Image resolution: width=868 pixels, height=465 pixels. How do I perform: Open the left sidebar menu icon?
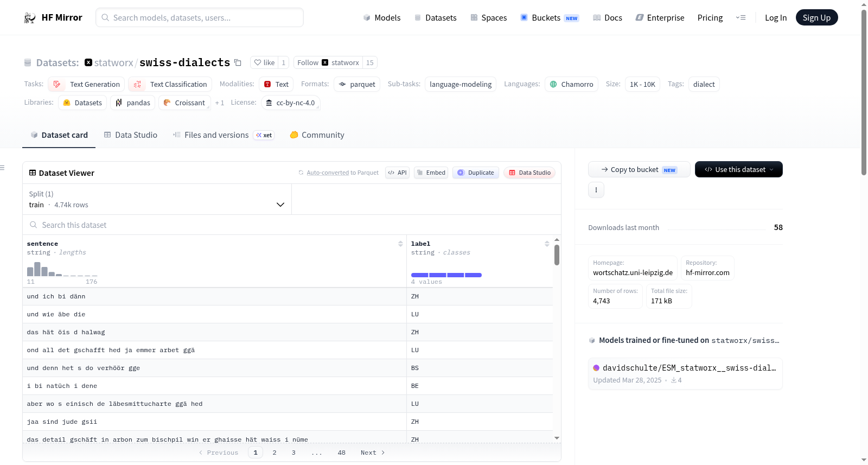pyautogui.click(x=3, y=168)
